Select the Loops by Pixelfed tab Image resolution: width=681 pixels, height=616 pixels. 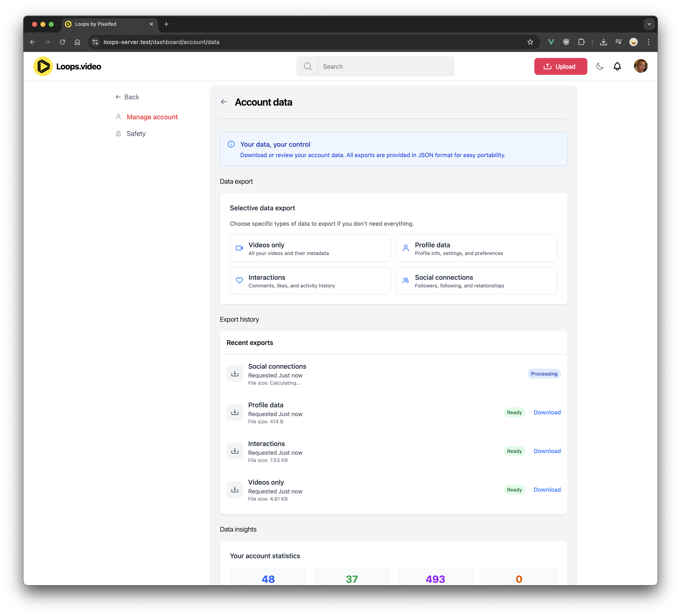pos(109,24)
